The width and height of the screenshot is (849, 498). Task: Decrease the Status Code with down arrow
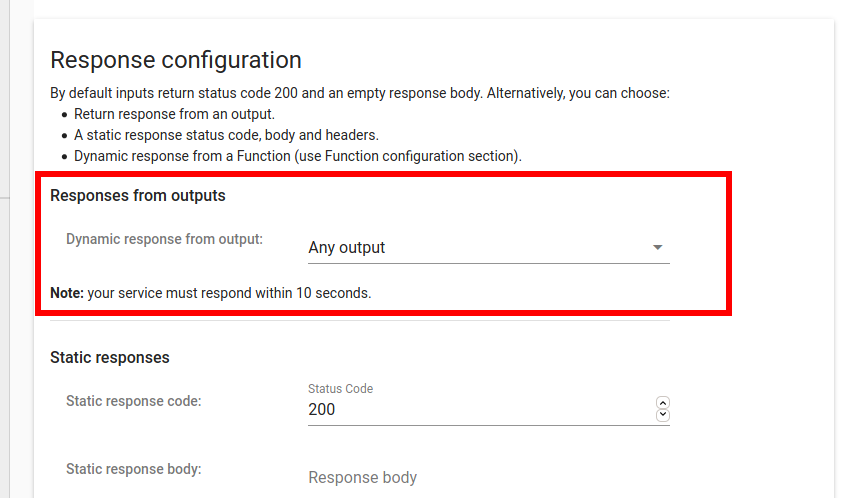coord(662,415)
